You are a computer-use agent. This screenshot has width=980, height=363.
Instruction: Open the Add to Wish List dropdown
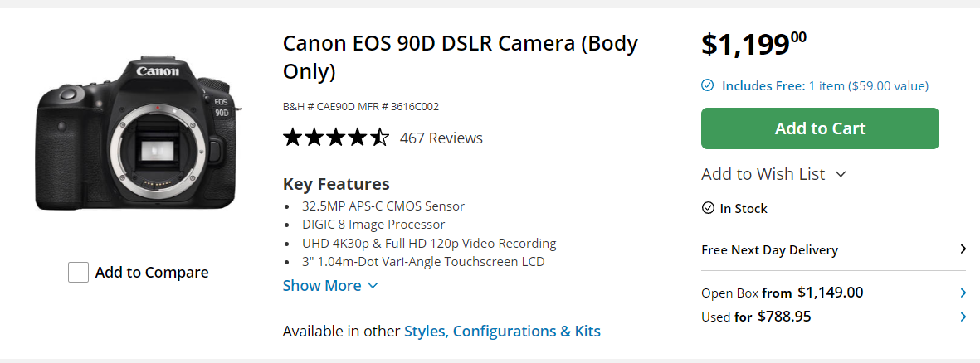[773, 174]
